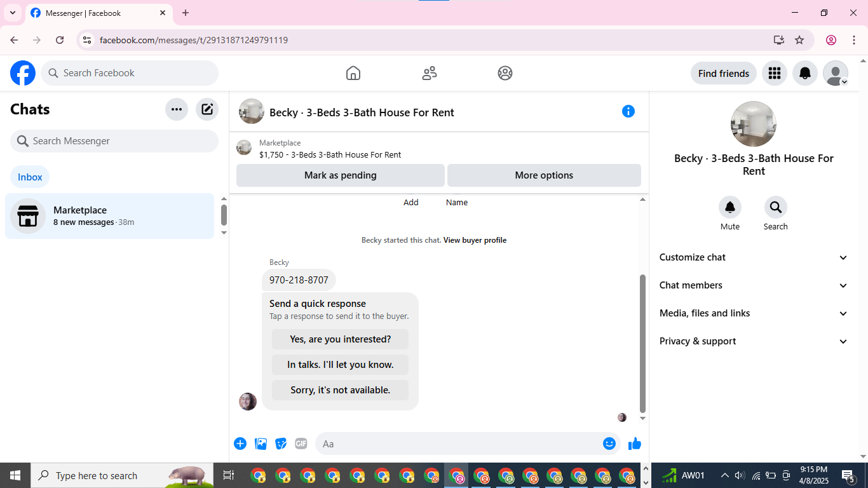Screen dimensions: 868x488
Task: Expand Media, files and links section
Action: click(x=754, y=313)
